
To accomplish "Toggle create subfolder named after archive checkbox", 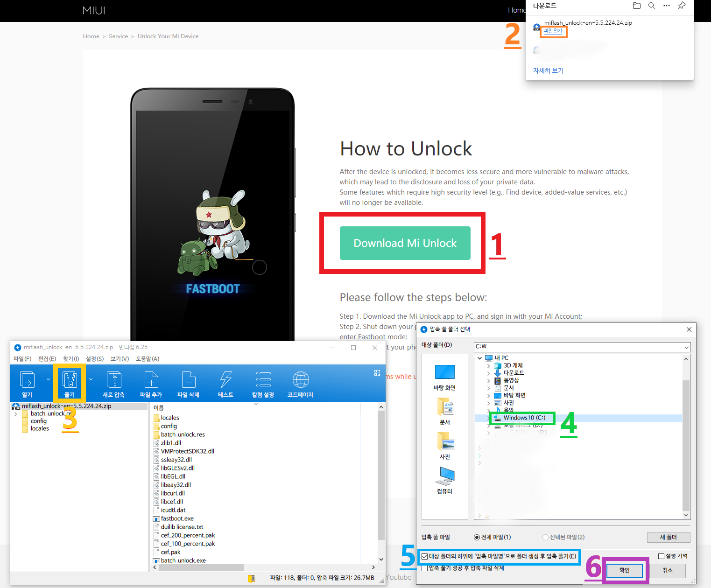I will [425, 556].
